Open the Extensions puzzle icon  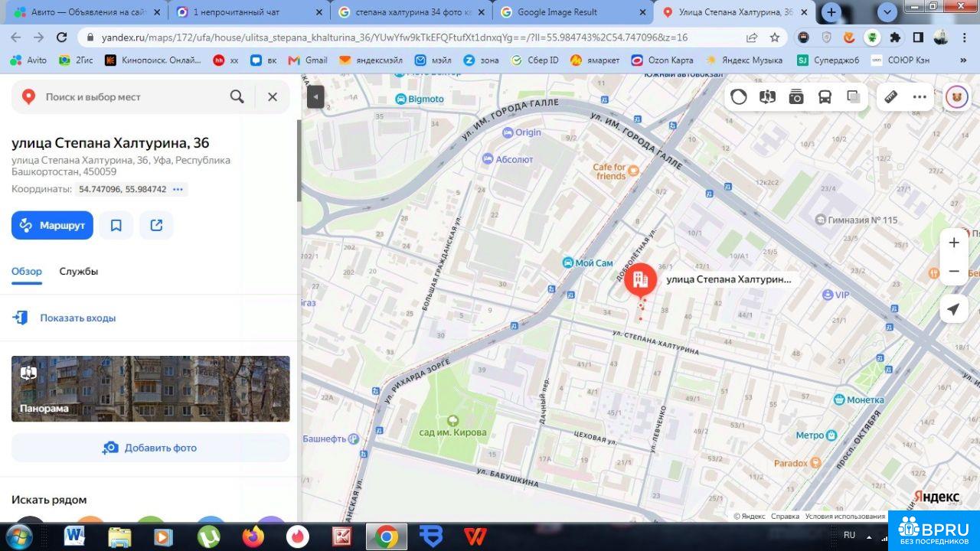[895, 37]
